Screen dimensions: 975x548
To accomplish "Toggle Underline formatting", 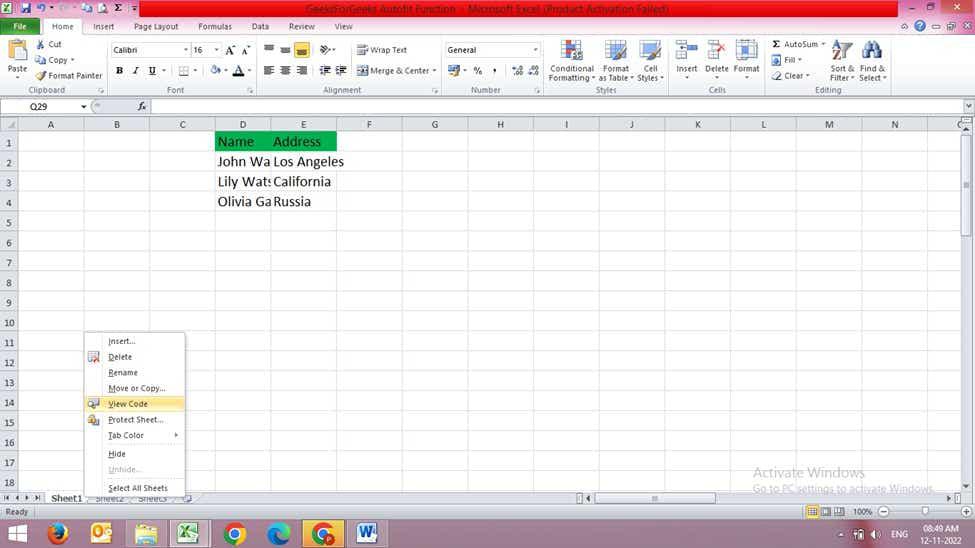I will tap(152, 71).
